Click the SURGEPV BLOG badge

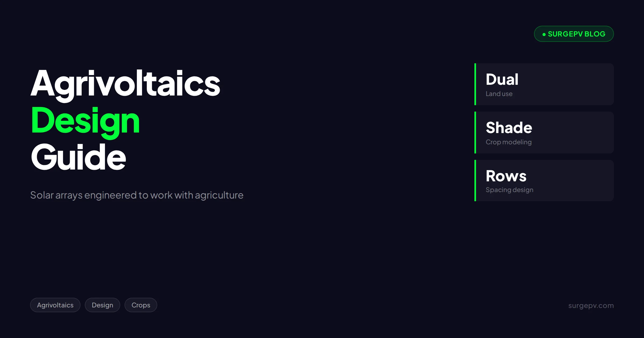pos(574,34)
